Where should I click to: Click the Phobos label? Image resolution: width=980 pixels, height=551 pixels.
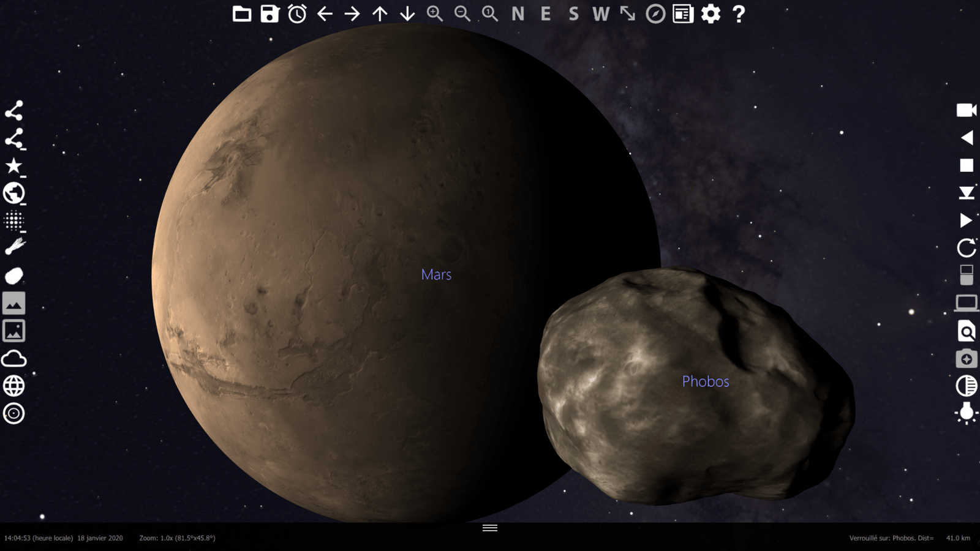(x=706, y=381)
